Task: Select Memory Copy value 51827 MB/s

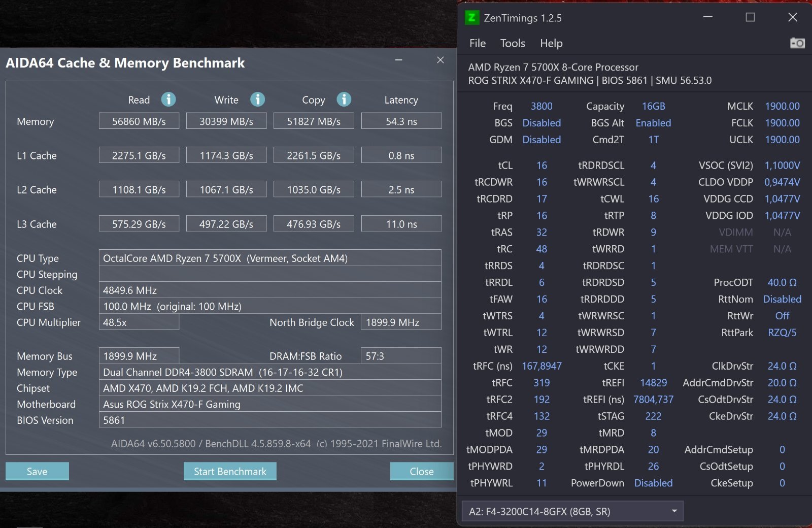Action: (x=314, y=121)
